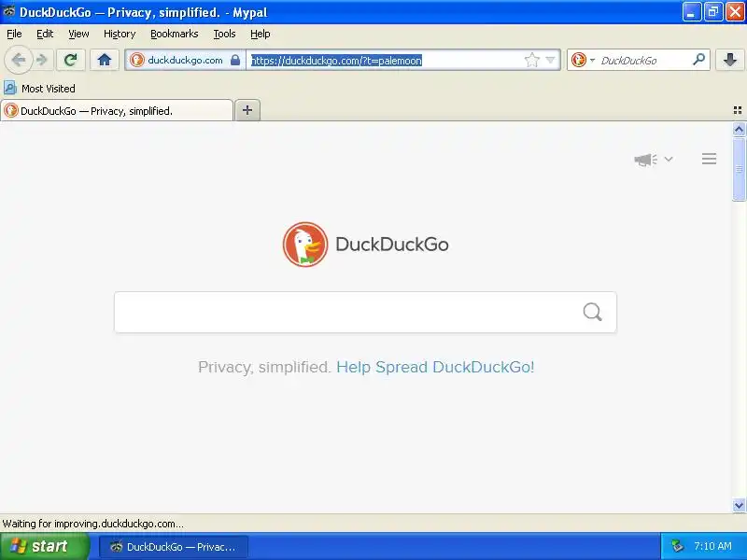
Task: Click the URL text in the address bar
Action: 336,61
